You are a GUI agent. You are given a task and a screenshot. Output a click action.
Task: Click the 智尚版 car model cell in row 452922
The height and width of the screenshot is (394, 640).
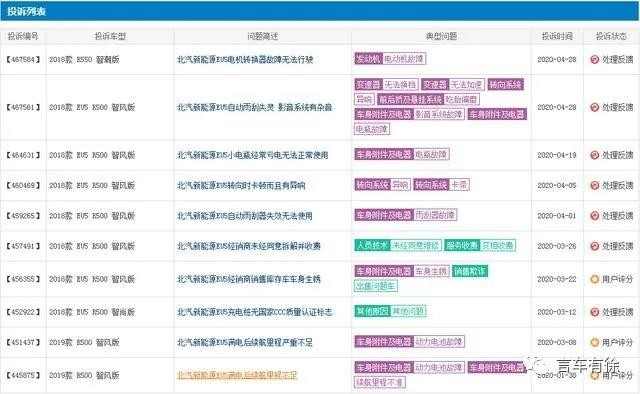[x=92, y=312]
